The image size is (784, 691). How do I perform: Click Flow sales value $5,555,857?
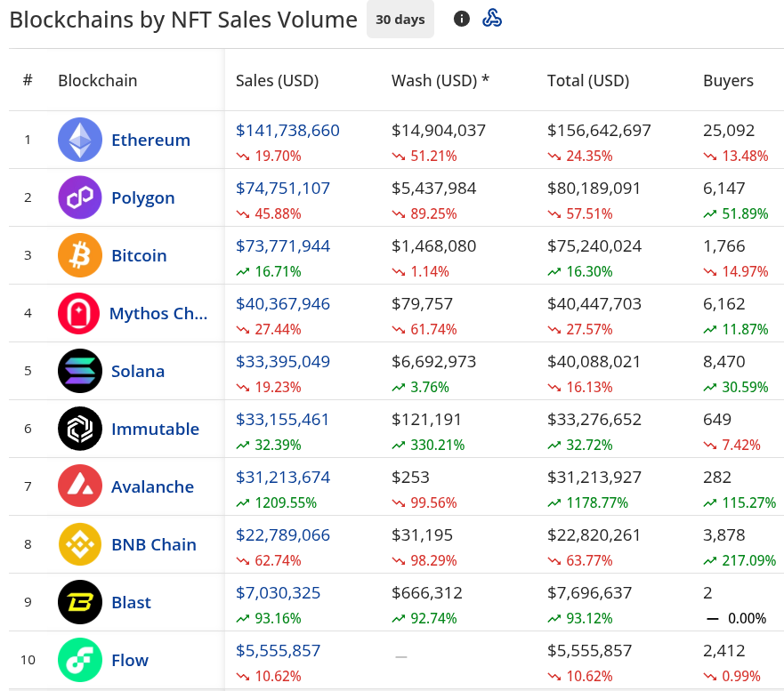[x=278, y=650]
